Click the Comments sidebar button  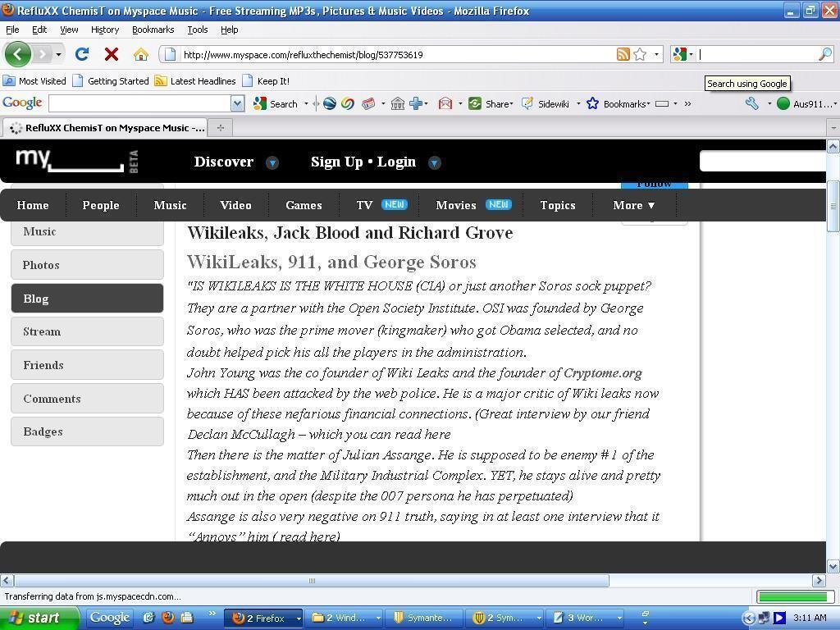tap(87, 399)
